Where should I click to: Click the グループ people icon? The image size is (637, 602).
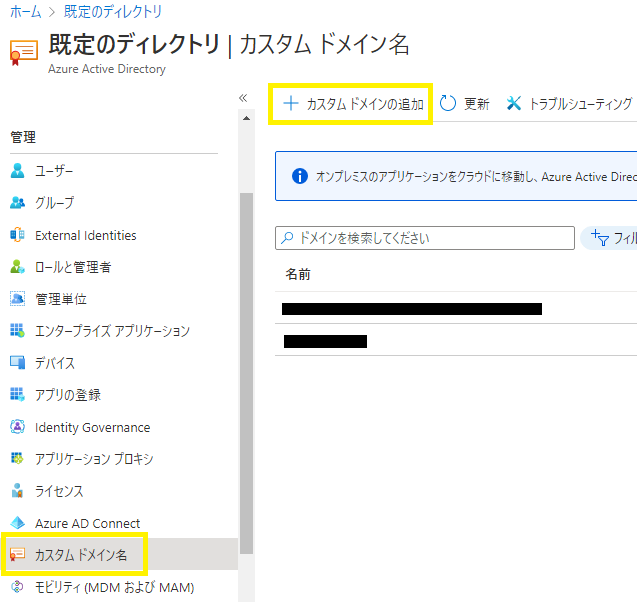click(x=17, y=202)
